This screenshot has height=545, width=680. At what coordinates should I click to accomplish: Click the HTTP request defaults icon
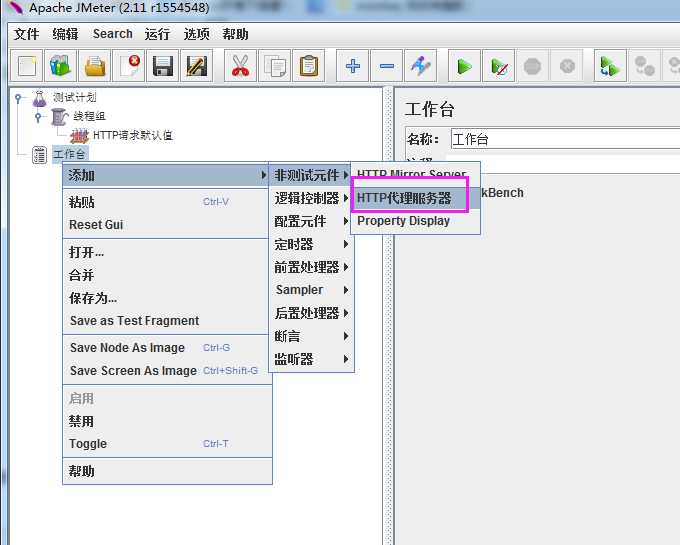point(79,136)
